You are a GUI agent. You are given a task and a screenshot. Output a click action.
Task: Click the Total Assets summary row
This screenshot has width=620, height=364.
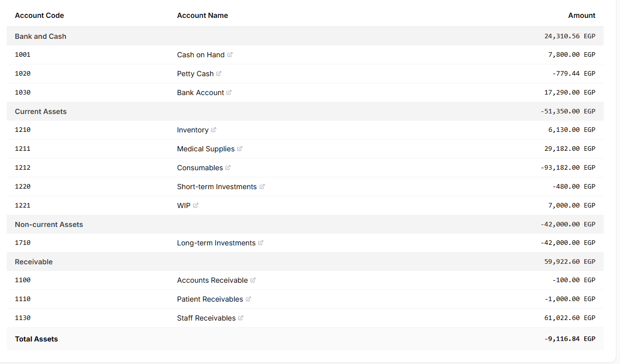click(305, 339)
